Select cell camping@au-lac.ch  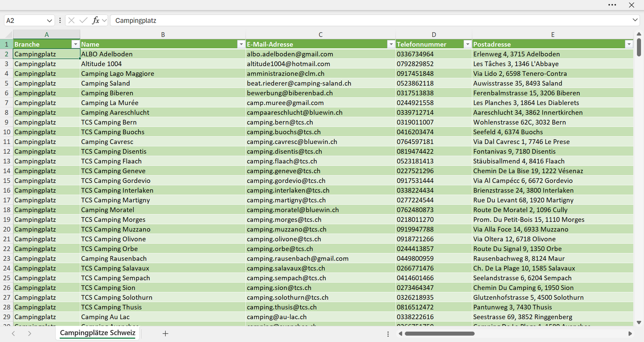pos(321,317)
